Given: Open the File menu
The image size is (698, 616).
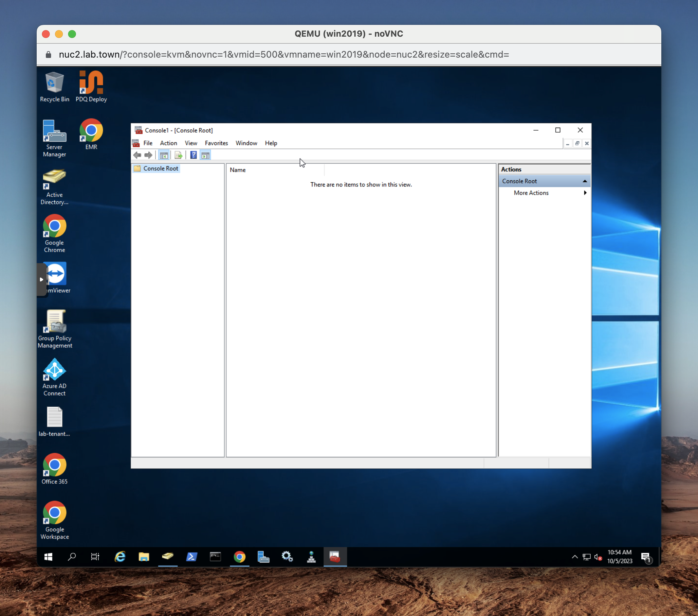Looking at the screenshot, I should coord(148,143).
